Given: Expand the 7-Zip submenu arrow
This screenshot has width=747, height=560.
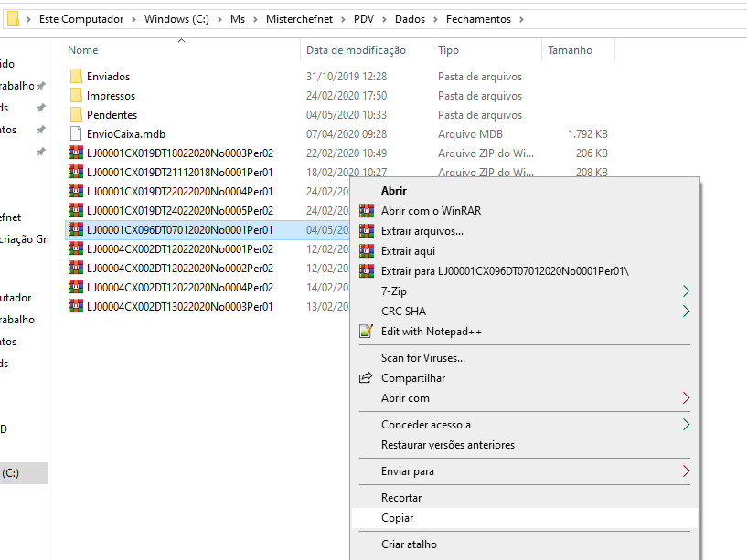Looking at the screenshot, I should coord(686,291).
